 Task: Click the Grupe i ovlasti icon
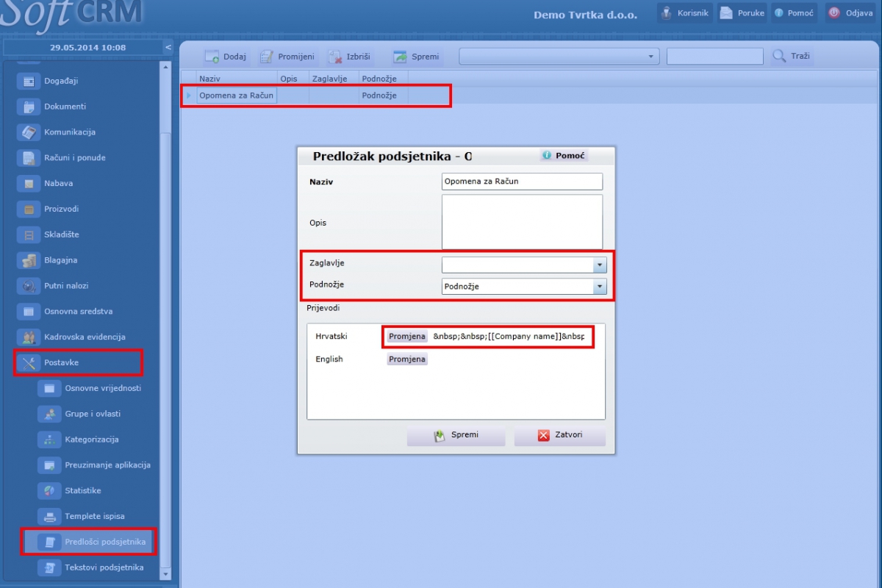[x=49, y=414]
